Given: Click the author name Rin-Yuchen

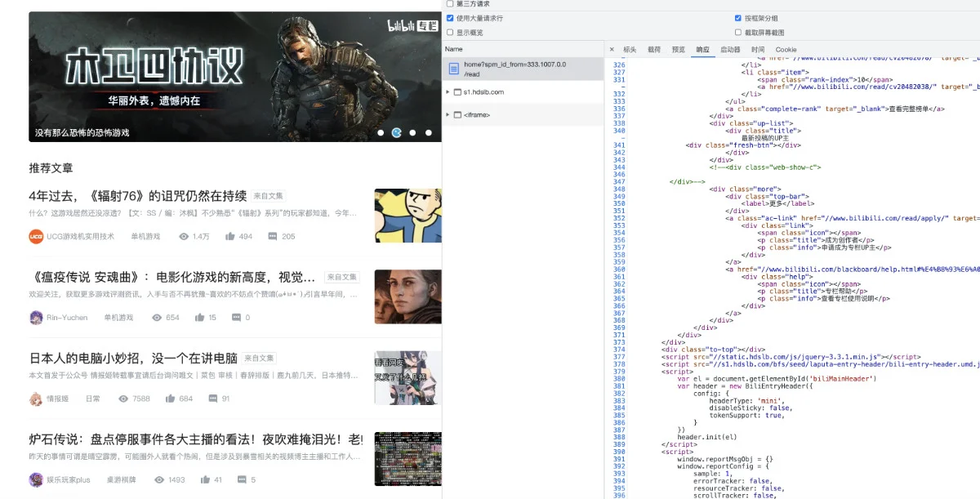Looking at the screenshot, I should (67, 318).
